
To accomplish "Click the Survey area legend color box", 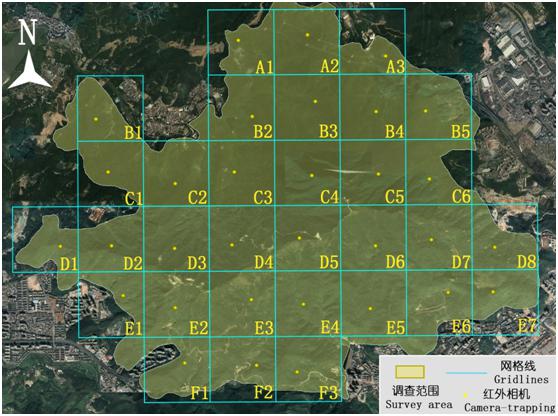I will click(x=410, y=372).
